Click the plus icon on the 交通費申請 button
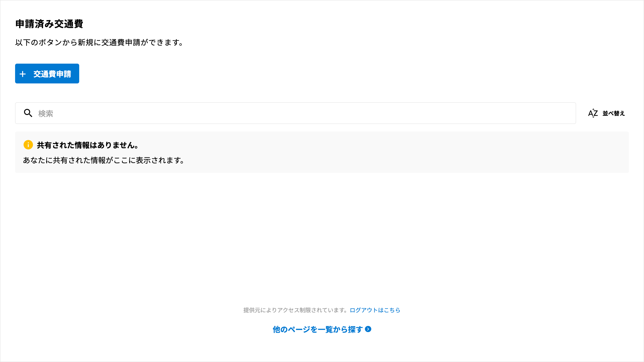 tap(23, 74)
